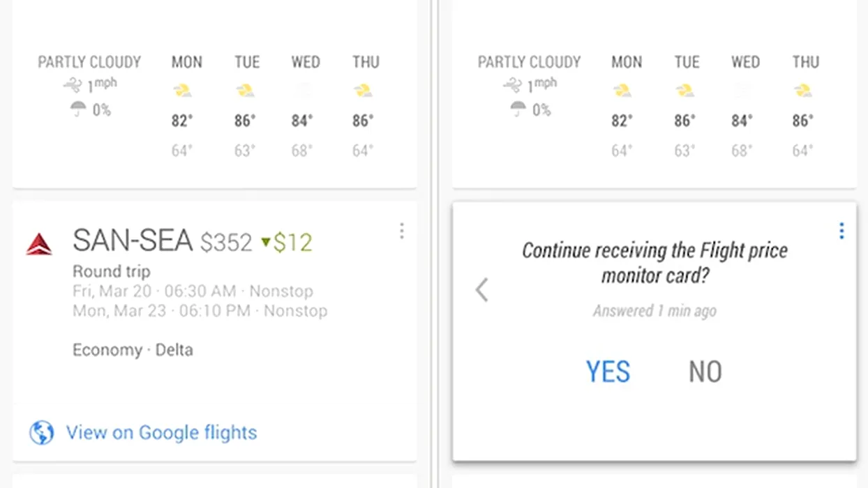
Task: Open the overflow menu on SAN-SEA flight card
Action: 401,231
